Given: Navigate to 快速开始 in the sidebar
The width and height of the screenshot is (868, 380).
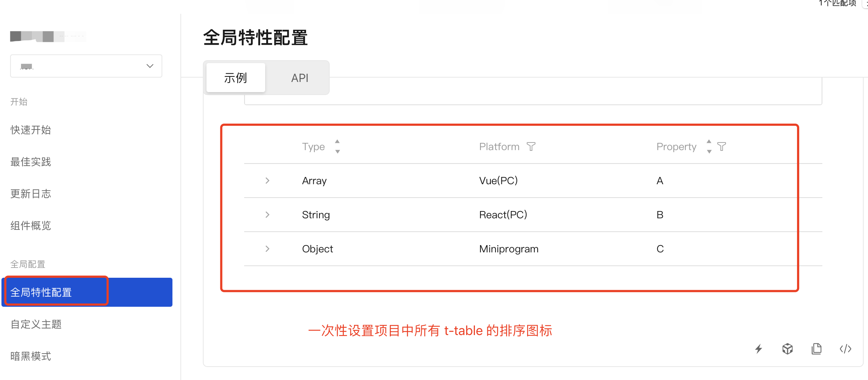Looking at the screenshot, I should click(31, 130).
